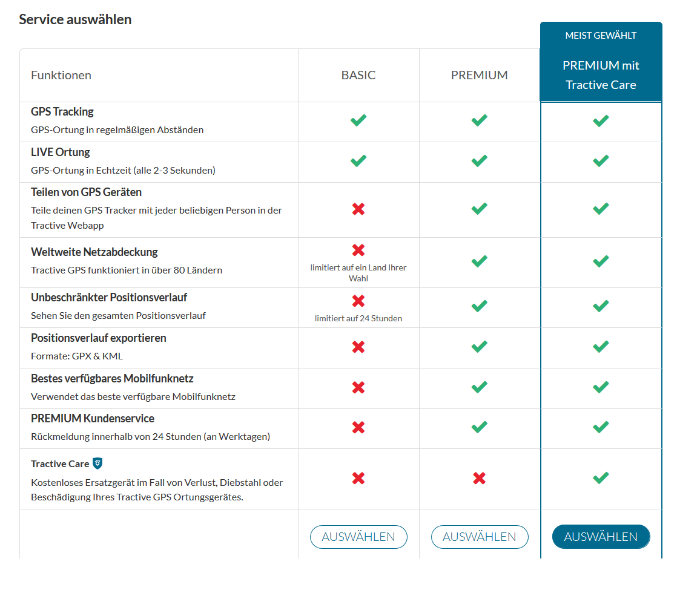The width and height of the screenshot is (700, 599).
Task: Choose the PREMIUM plan AUSWÄHLEN button
Action: tap(480, 537)
